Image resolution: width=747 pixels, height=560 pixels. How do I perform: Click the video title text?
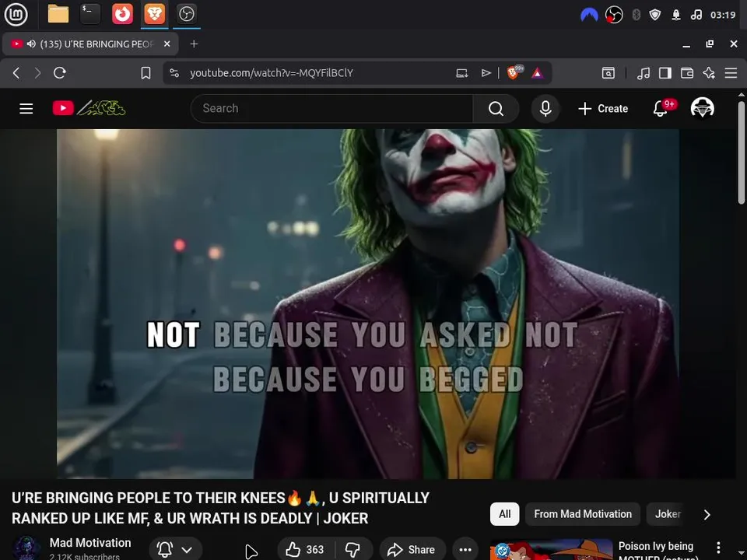click(220, 508)
